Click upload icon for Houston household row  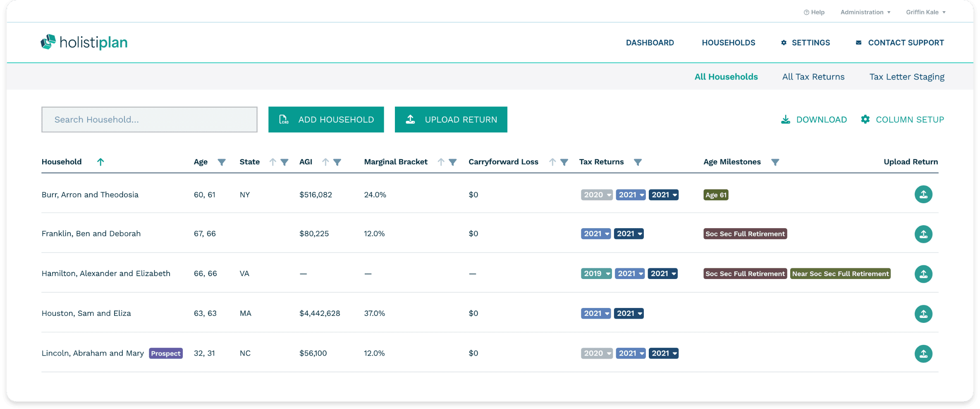[x=923, y=314]
